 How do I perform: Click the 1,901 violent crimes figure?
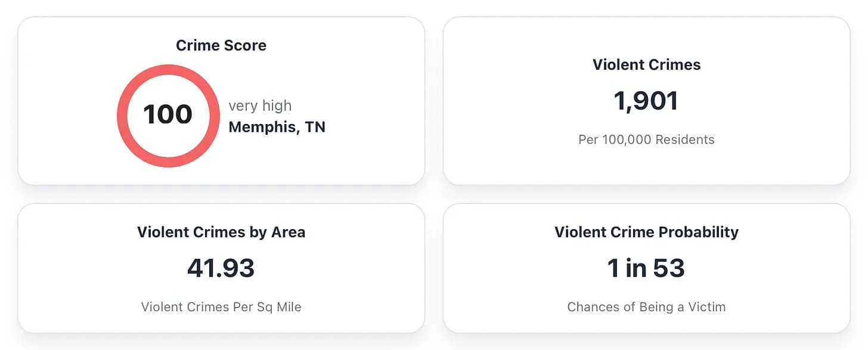(646, 101)
